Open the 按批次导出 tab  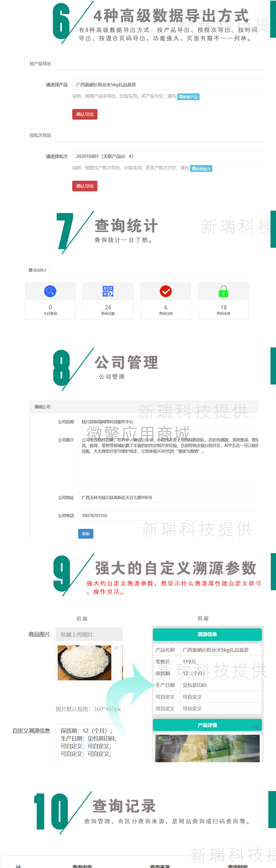point(40,135)
